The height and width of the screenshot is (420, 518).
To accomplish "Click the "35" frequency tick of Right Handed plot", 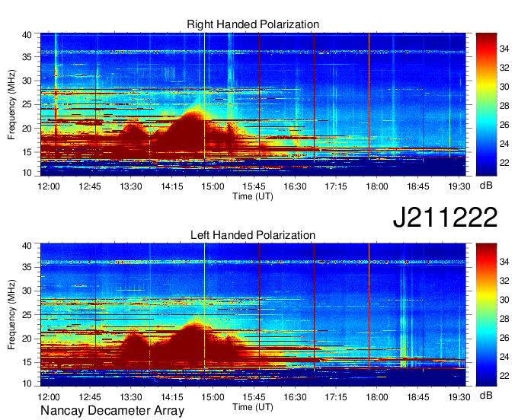I will 27,57.
